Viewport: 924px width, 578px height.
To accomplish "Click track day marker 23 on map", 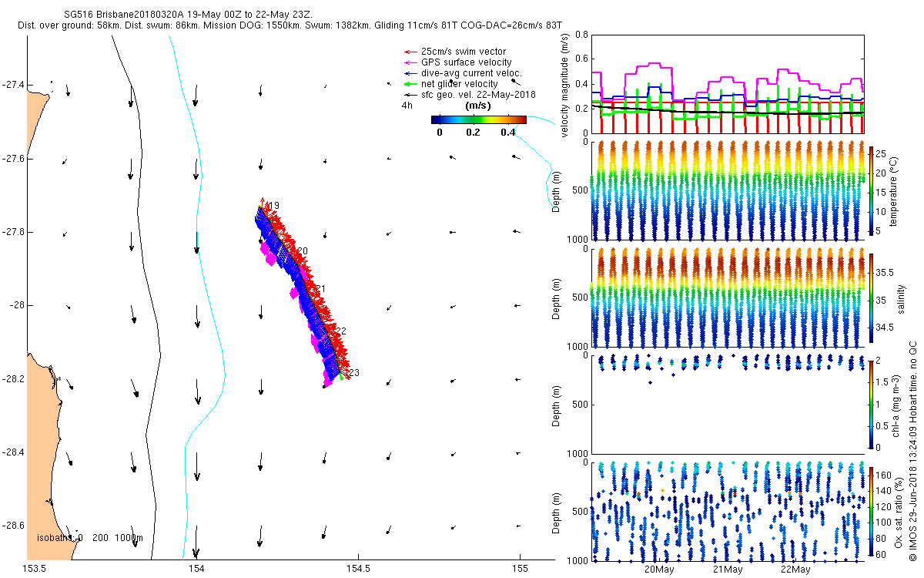I will [x=354, y=373].
